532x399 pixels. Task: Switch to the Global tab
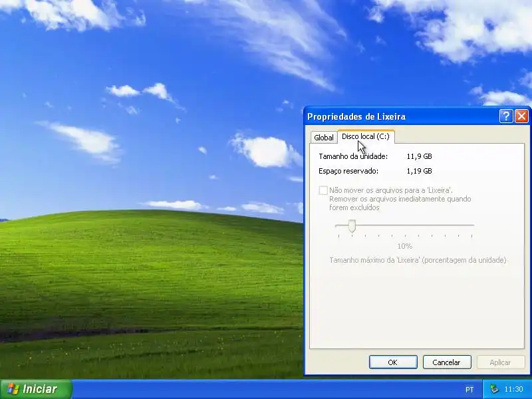tap(324, 138)
